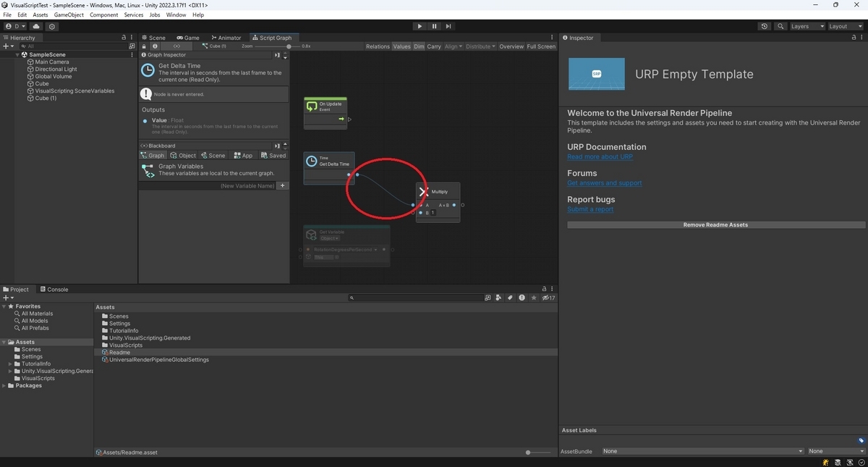The width and height of the screenshot is (868, 467).
Task: Start Play mode
Action: [x=420, y=26]
